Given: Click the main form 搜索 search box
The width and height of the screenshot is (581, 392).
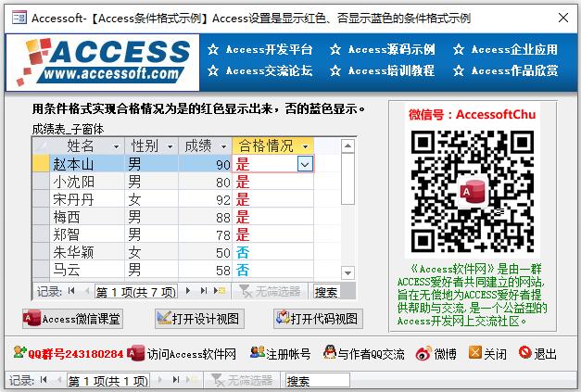Looking at the screenshot, I should point(317,381).
